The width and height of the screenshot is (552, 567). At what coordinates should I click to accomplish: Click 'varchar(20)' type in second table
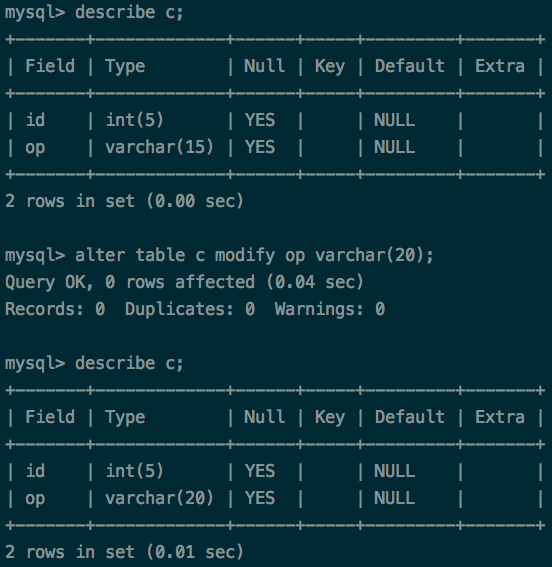159,498
